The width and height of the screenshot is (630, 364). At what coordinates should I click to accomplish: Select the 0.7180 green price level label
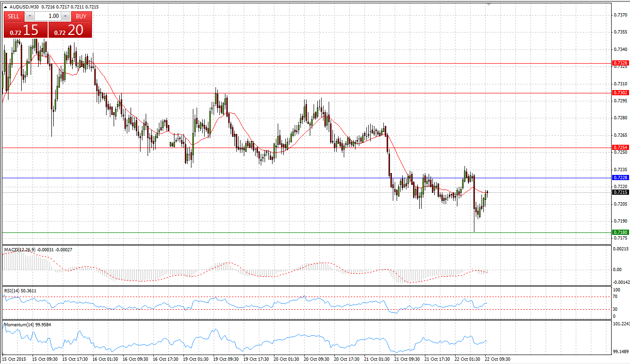click(620, 232)
